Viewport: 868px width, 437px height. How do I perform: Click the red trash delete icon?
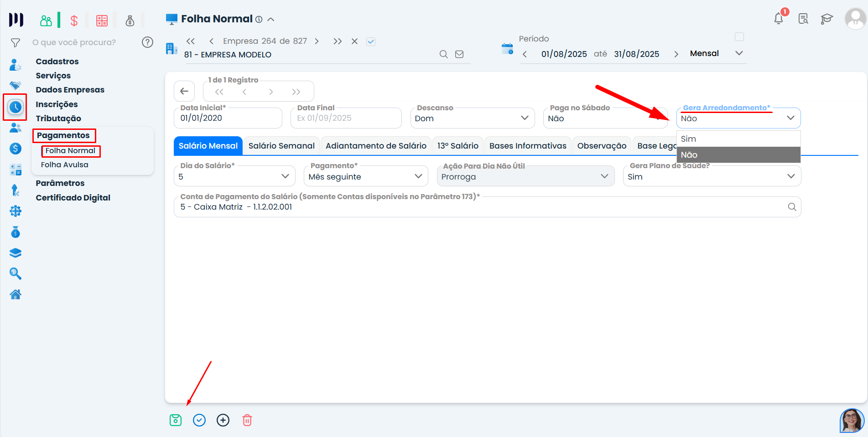pos(247,420)
